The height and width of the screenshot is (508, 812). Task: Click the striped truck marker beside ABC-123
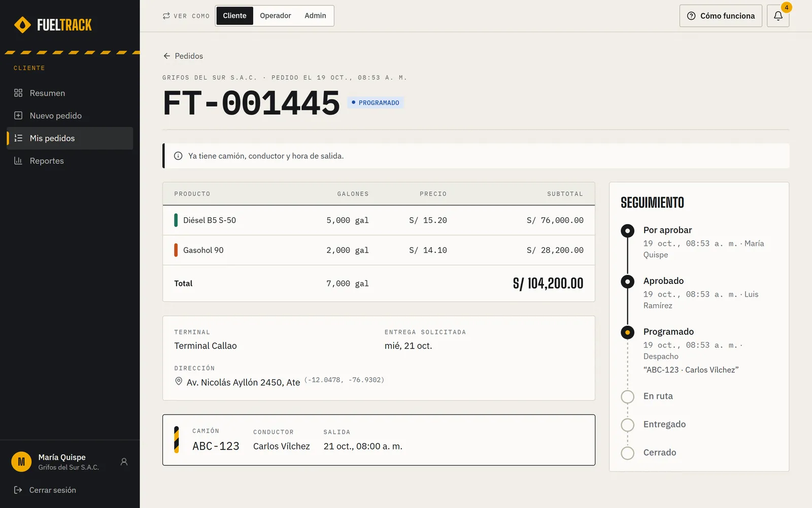pos(177,439)
